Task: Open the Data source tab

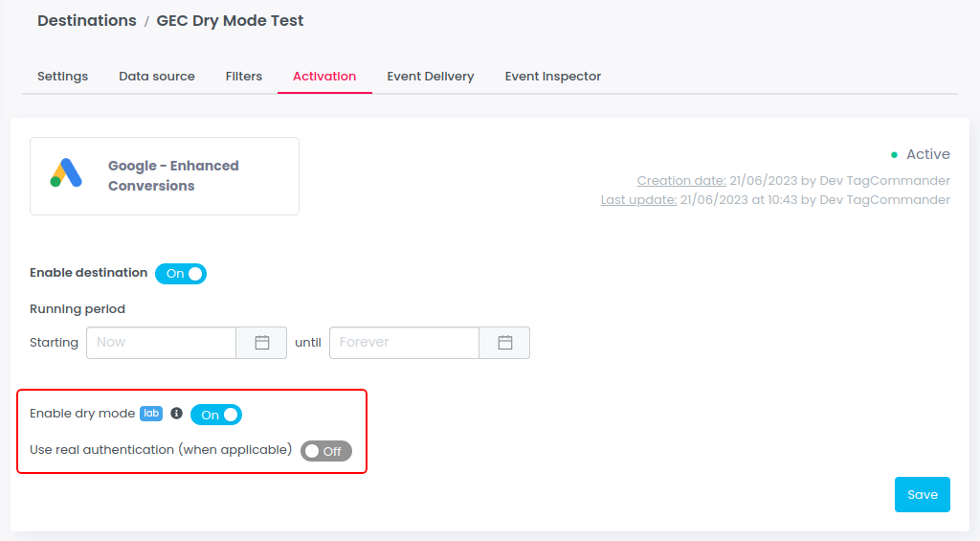Action: 157,77
